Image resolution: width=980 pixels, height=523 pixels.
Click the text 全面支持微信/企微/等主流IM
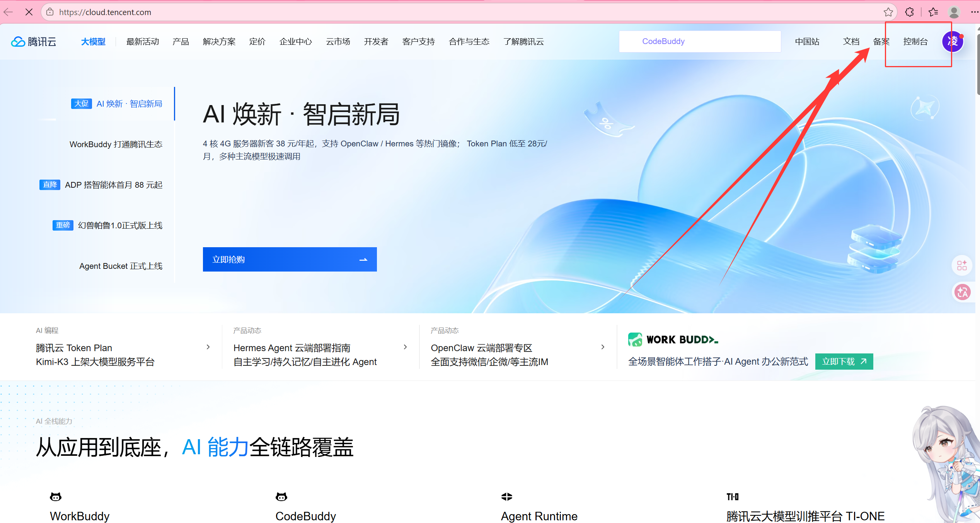coord(489,362)
